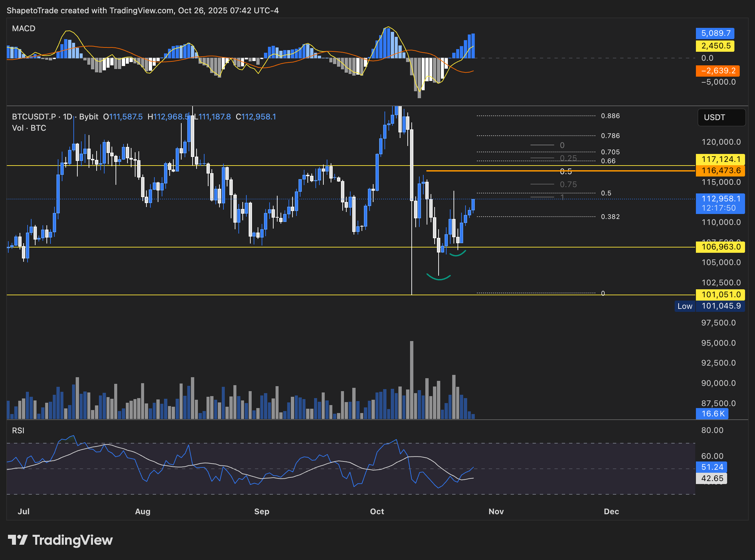
Task: Click the USDT currency selector button
Action: click(x=721, y=117)
